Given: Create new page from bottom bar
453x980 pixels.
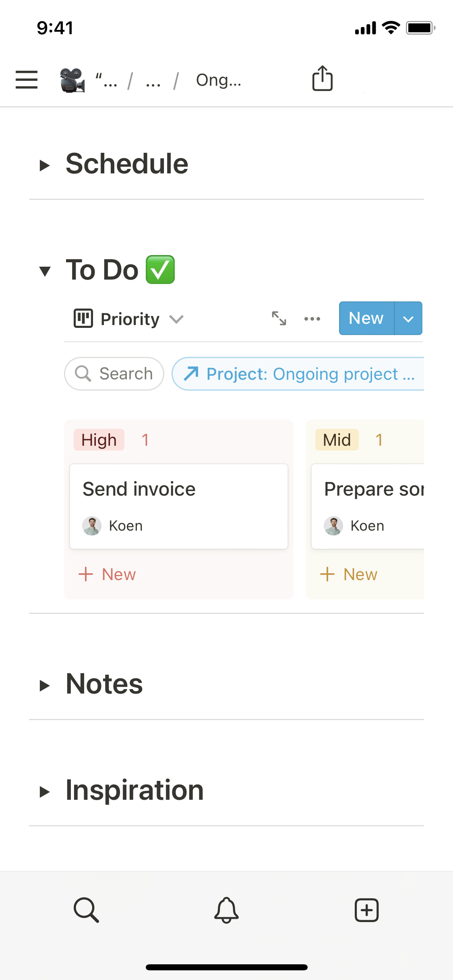Looking at the screenshot, I should 366,910.
